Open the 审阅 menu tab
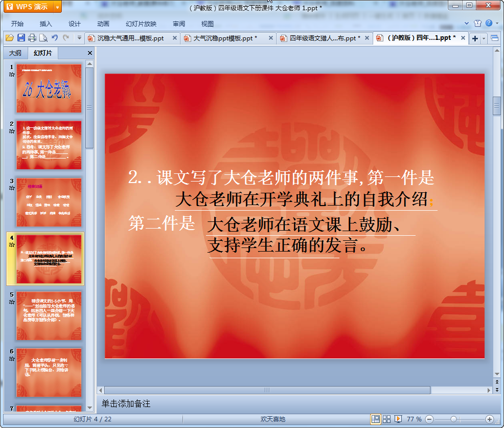504x428 pixels. point(179,24)
